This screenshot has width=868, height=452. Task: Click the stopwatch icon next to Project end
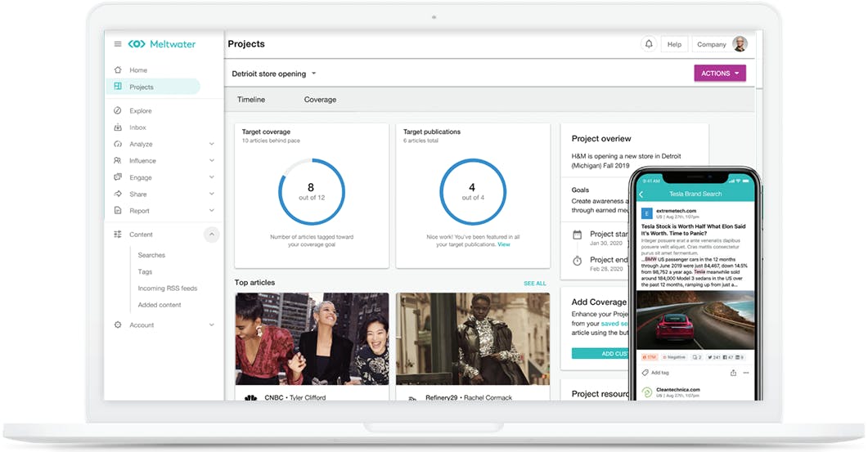coord(577,261)
